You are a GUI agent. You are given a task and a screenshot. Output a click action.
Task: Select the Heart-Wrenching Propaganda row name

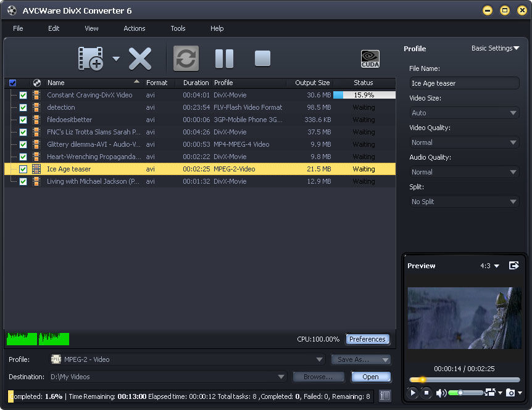pos(94,157)
